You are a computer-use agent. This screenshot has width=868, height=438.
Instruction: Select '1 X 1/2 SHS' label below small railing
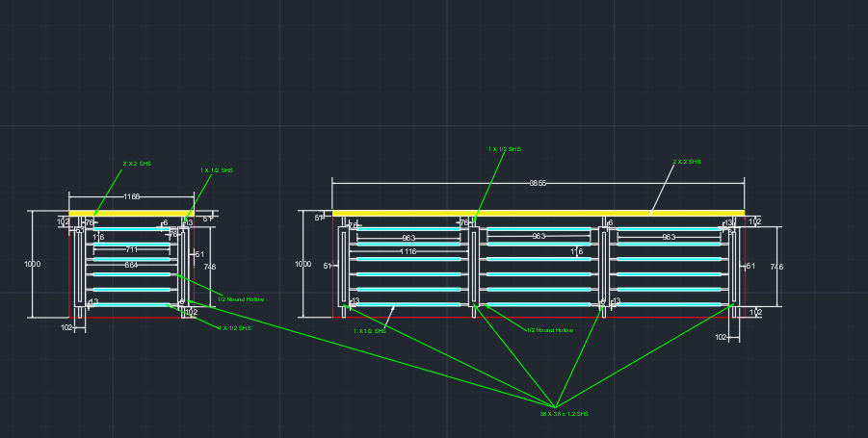235,328
